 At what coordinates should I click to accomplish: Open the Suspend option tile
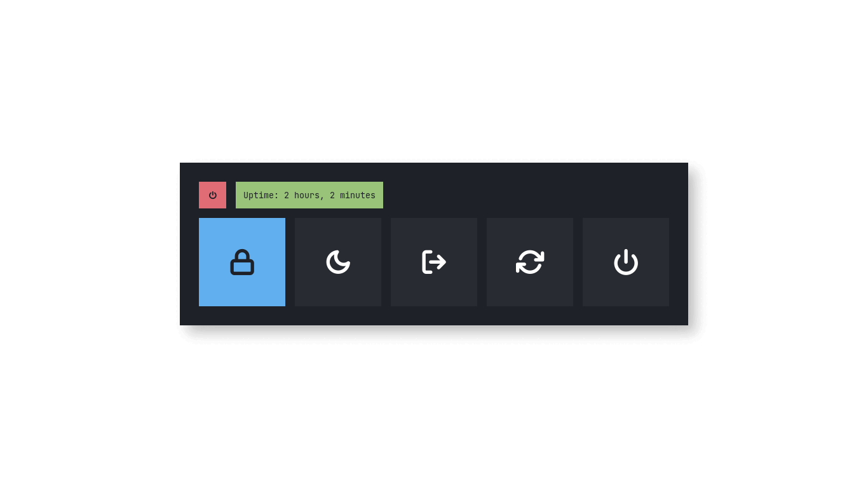(338, 262)
